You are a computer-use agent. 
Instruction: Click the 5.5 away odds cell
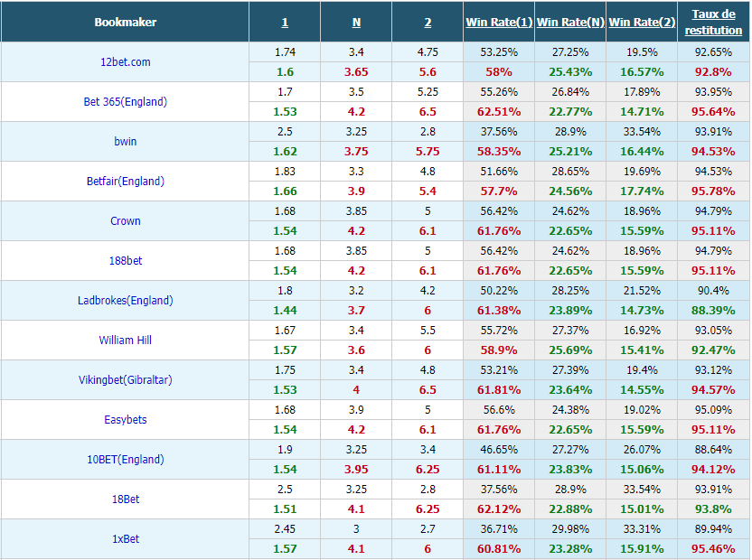428,331
